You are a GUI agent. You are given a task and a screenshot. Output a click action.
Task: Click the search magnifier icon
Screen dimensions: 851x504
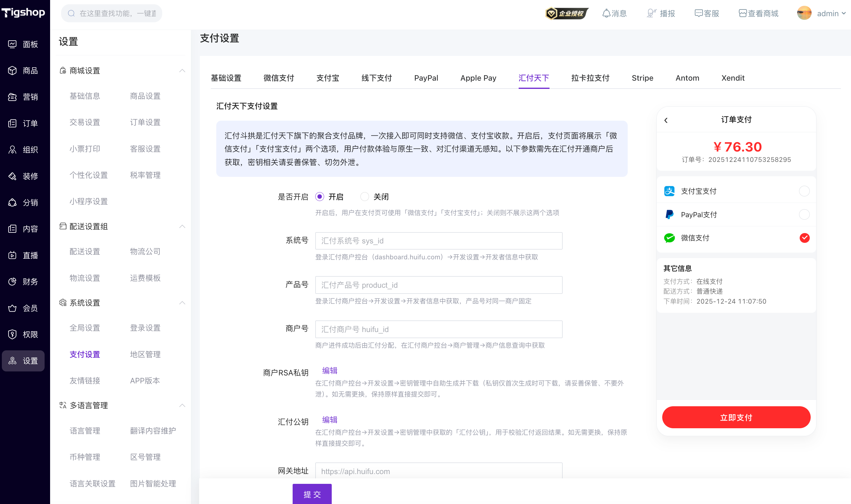click(71, 13)
